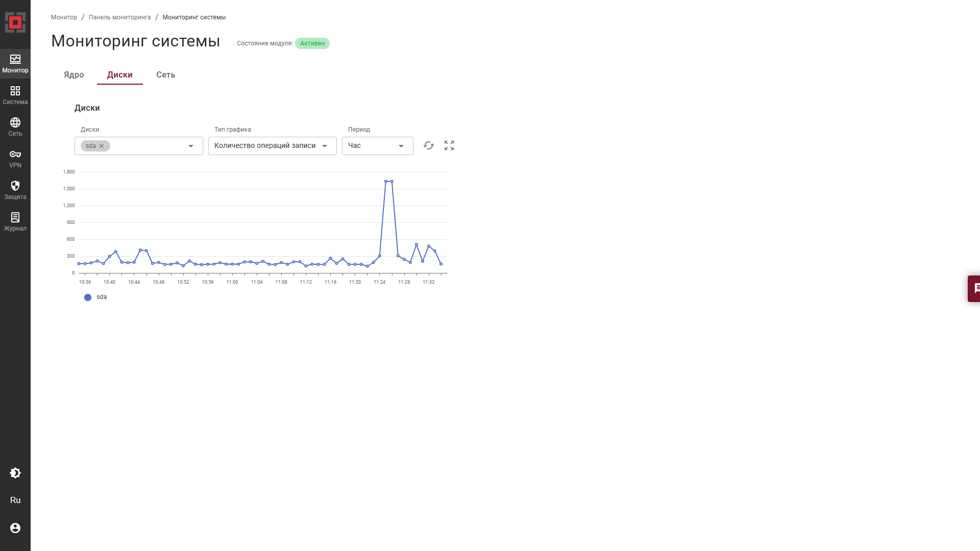980x551 pixels.
Task: Open the Монитор sidebar section
Action: point(15,64)
